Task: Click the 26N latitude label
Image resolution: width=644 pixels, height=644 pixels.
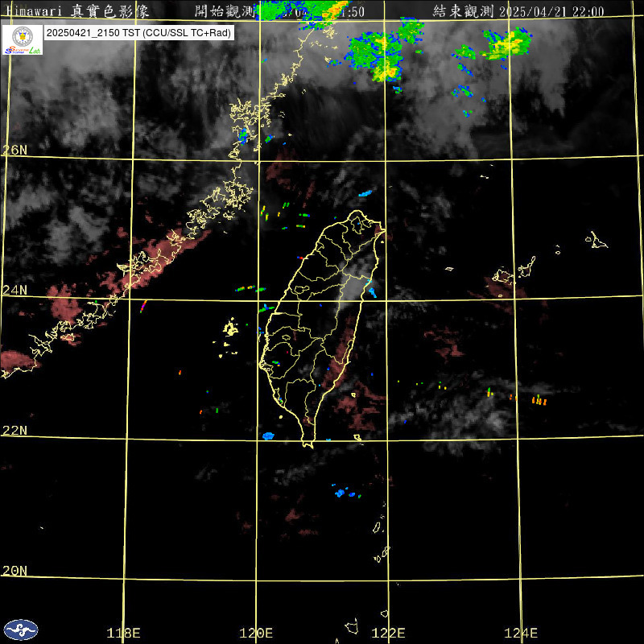Action: coord(14,151)
